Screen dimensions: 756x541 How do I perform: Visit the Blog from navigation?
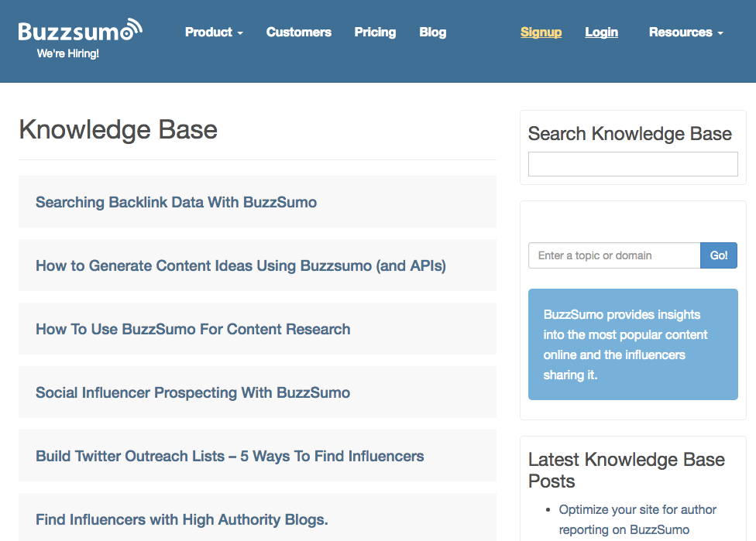pos(432,33)
